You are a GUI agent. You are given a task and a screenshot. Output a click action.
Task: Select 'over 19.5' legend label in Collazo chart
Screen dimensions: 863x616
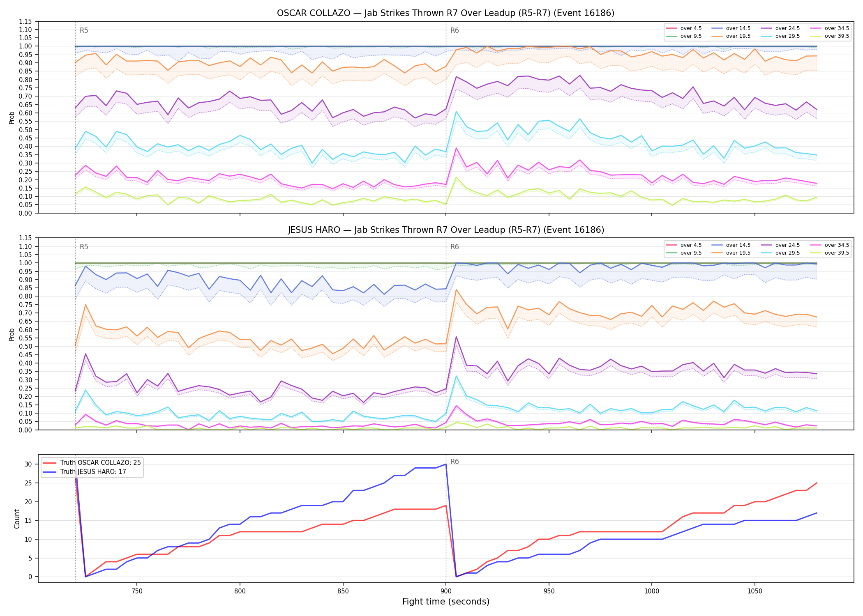[738, 36]
